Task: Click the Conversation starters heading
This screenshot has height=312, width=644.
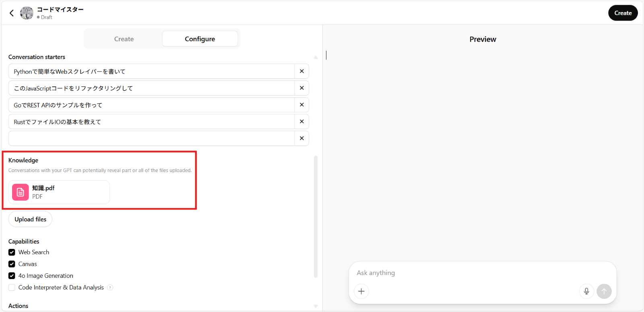Action: tap(37, 57)
